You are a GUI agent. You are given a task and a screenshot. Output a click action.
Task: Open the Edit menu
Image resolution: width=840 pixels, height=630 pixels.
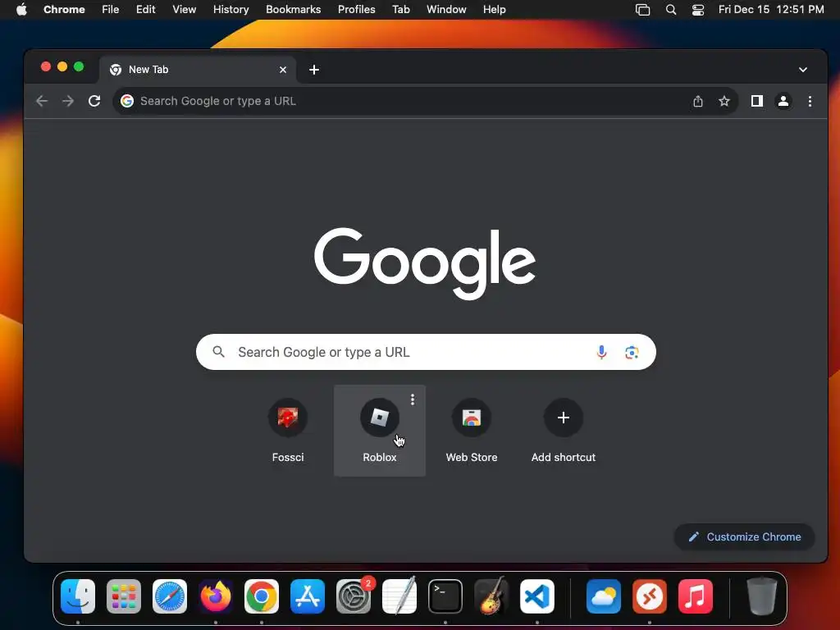pyautogui.click(x=145, y=9)
